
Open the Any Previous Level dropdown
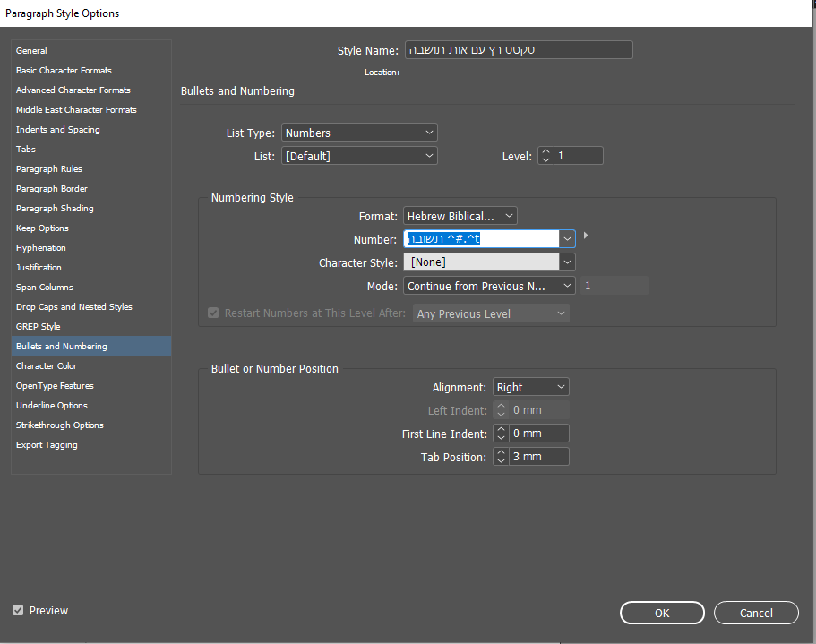pos(491,313)
